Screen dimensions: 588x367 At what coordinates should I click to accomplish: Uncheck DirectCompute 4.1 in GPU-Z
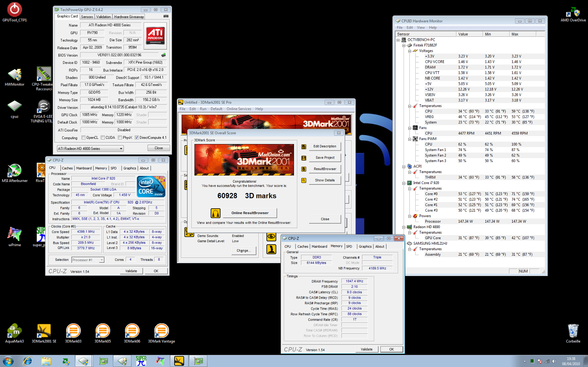coord(137,138)
